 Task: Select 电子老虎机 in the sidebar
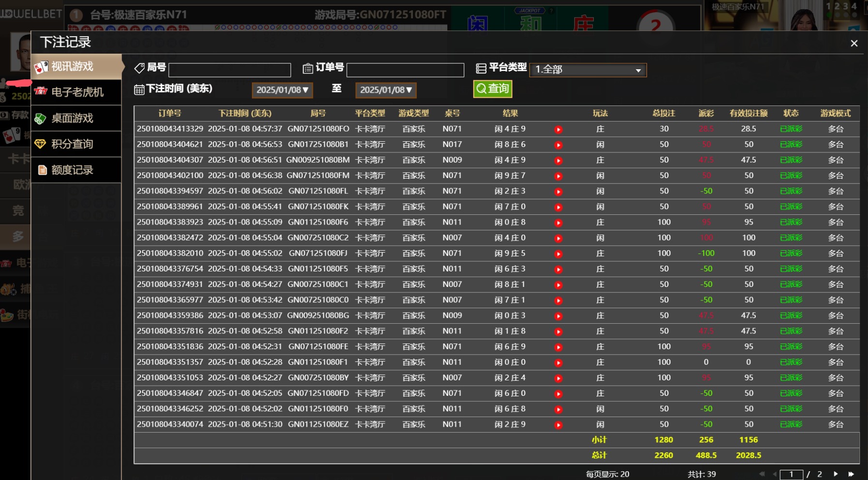(76, 92)
